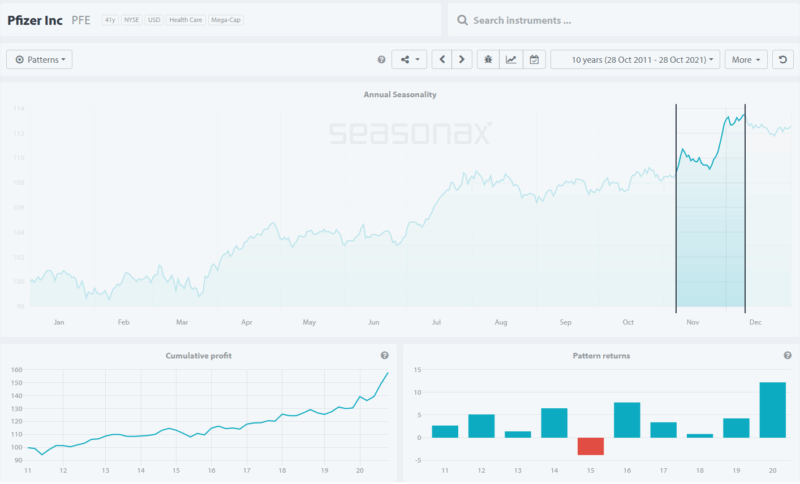
Task: Expand the Patterns dropdown
Action: point(39,60)
